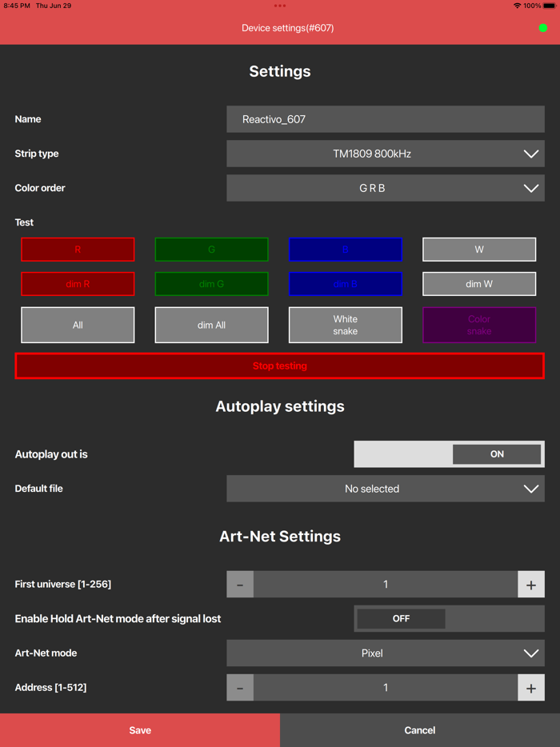Tap the three dots multitasking icon

pos(280,6)
